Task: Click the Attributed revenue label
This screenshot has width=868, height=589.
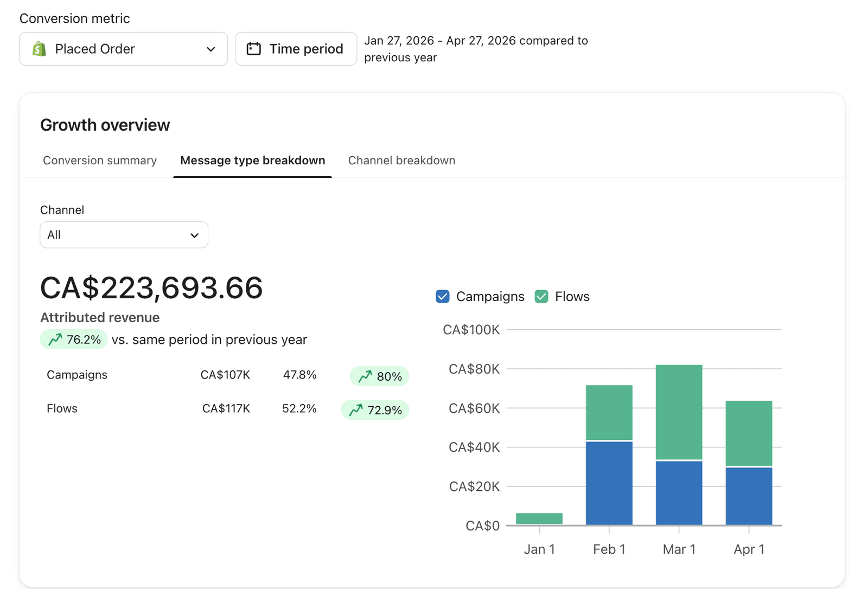Action: tap(100, 317)
